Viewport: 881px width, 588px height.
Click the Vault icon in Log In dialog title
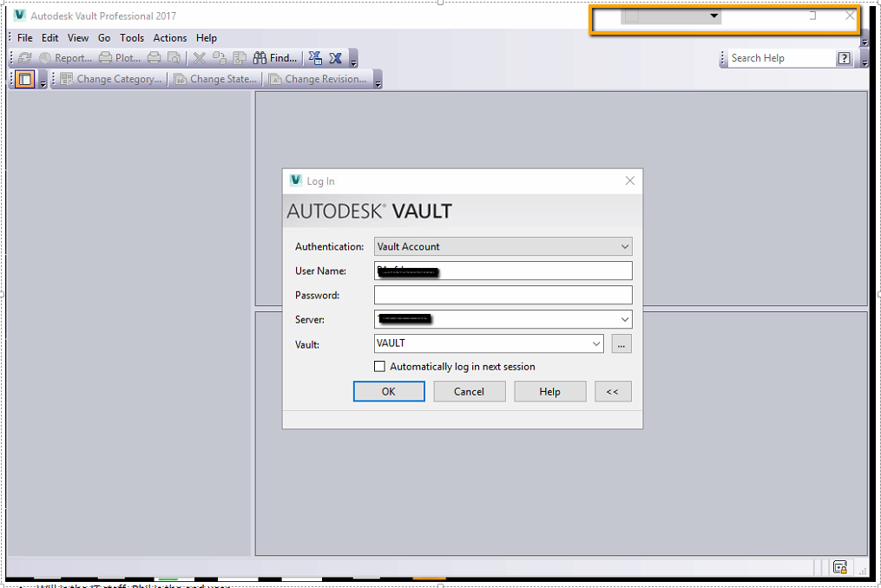(295, 180)
